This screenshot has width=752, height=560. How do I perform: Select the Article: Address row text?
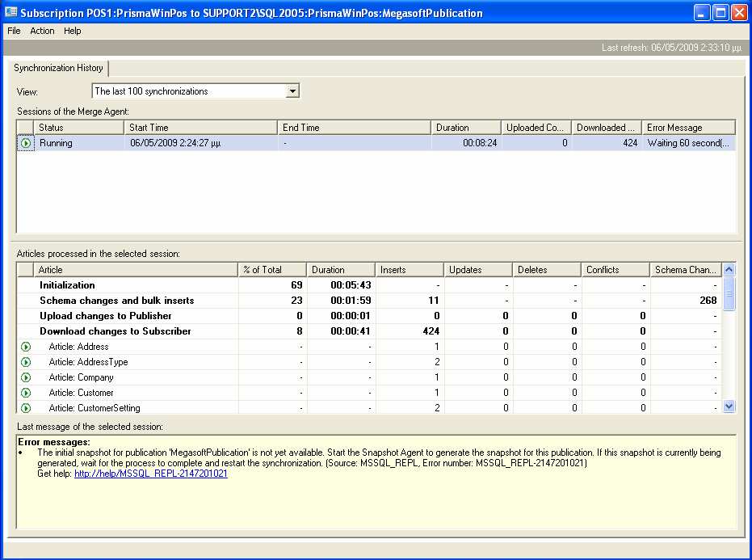pos(78,347)
